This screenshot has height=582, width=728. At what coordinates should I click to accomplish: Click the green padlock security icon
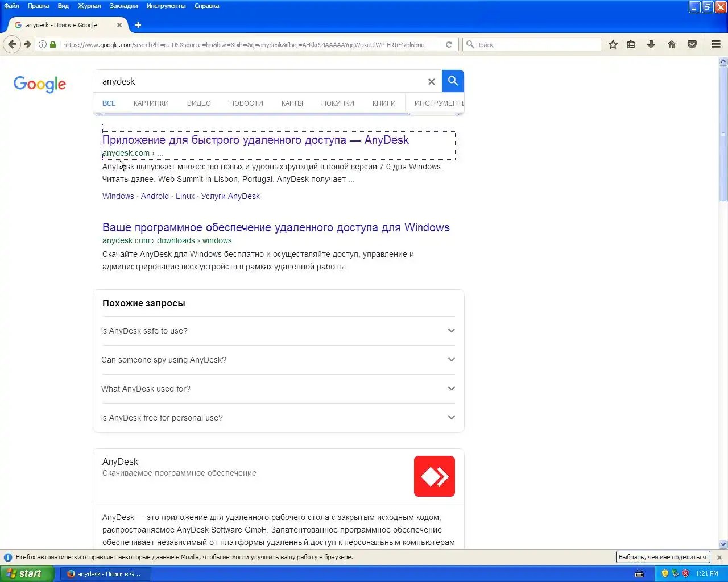pyautogui.click(x=53, y=44)
